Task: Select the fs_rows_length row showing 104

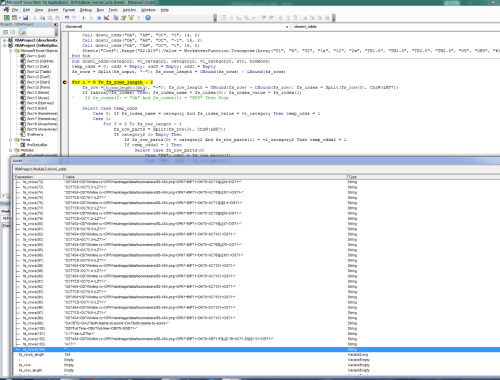Action: point(257,355)
